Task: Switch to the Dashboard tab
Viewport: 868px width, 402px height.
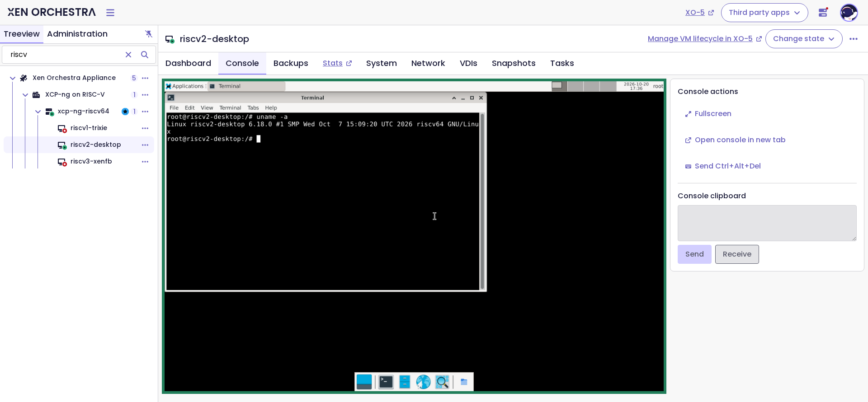Action: point(188,63)
